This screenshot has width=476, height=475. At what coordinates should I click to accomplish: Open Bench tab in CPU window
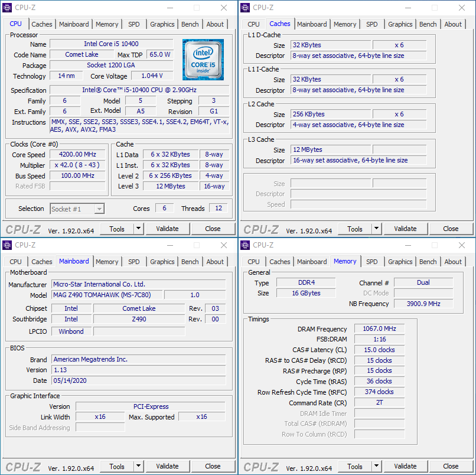tap(190, 24)
